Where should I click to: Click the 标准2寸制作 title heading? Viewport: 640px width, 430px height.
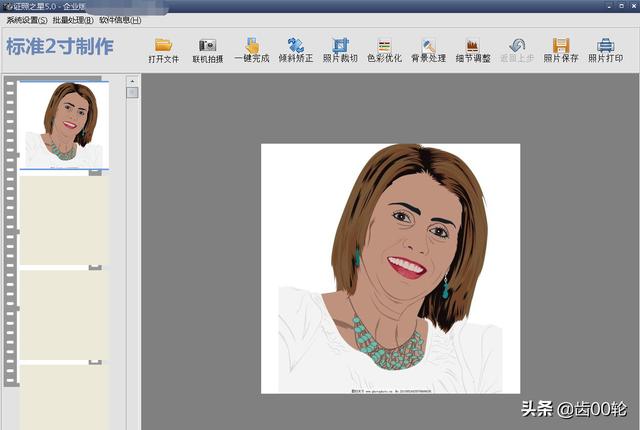(60, 46)
